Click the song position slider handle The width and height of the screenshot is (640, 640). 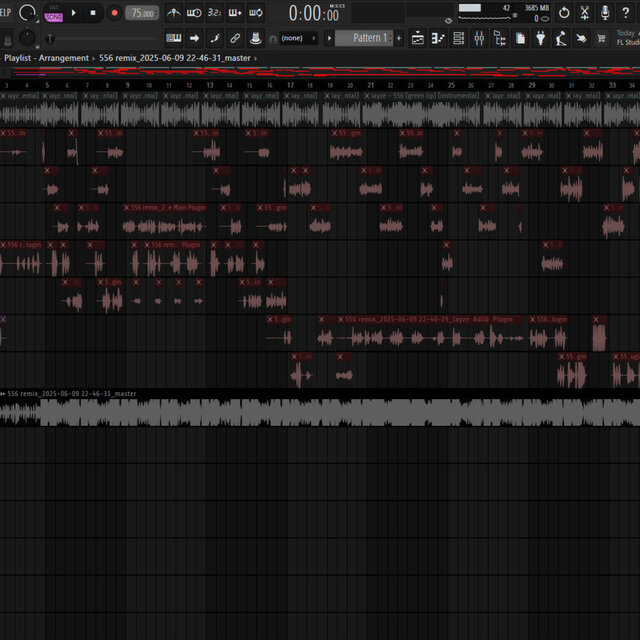point(50,39)
